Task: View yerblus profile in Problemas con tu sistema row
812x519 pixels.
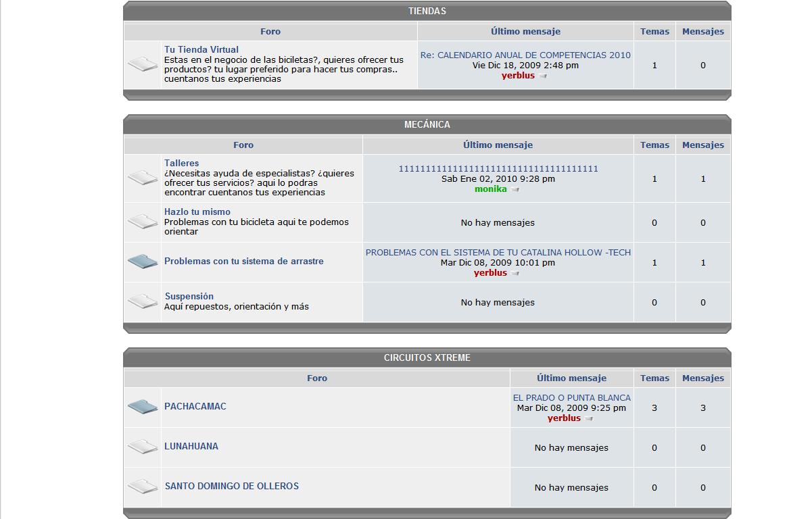Action: 490,273
